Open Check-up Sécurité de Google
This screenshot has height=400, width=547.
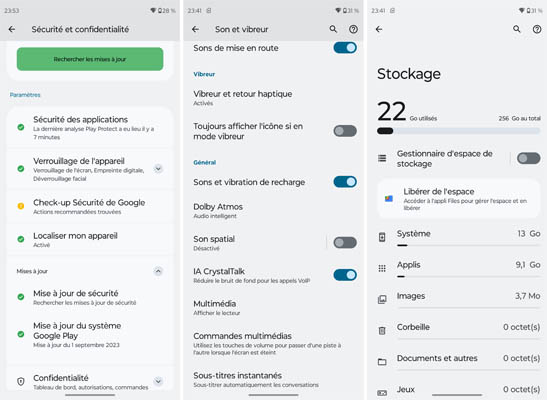pos(90,206)
